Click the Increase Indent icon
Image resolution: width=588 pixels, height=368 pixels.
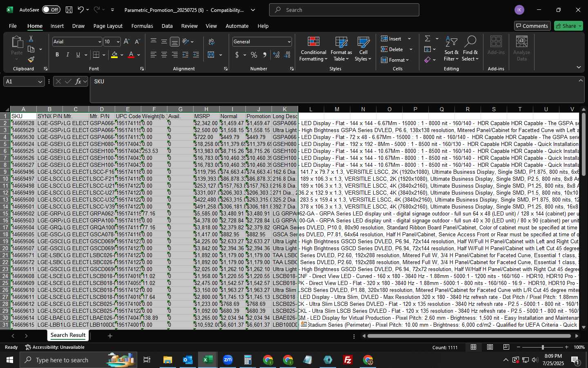[x=196, y=55]
